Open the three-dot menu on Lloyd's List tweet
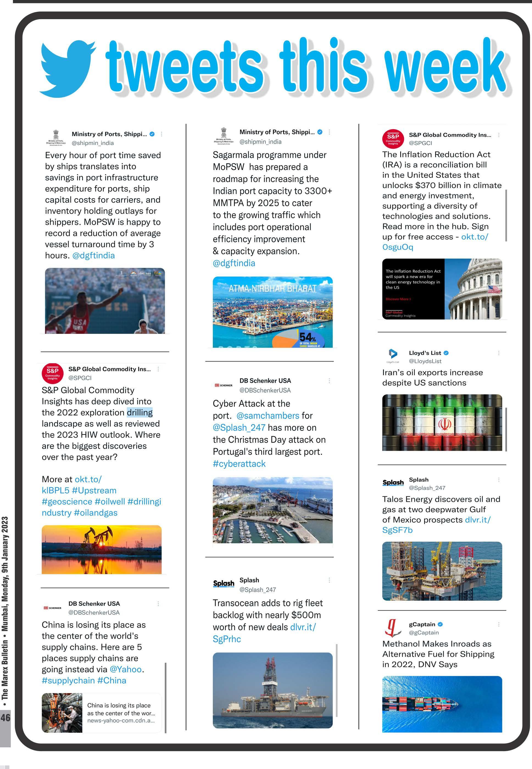 (499, 353)
